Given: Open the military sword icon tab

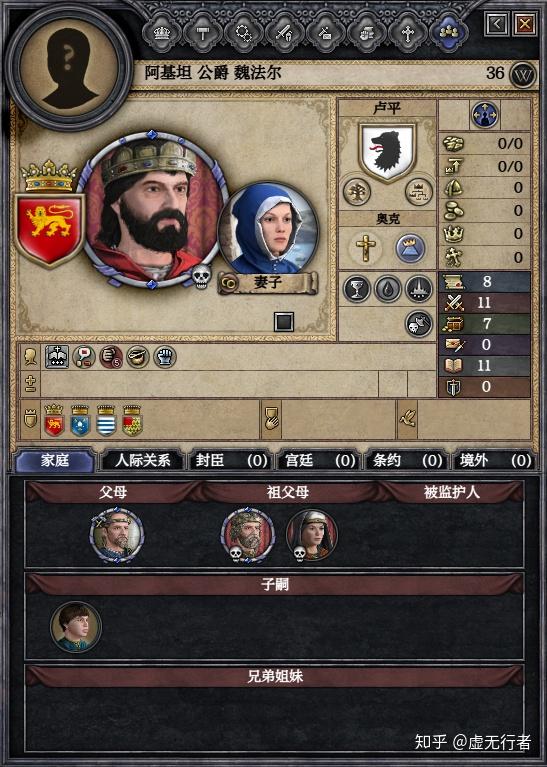Looking at the screenshot, I should tap(285, 33).
